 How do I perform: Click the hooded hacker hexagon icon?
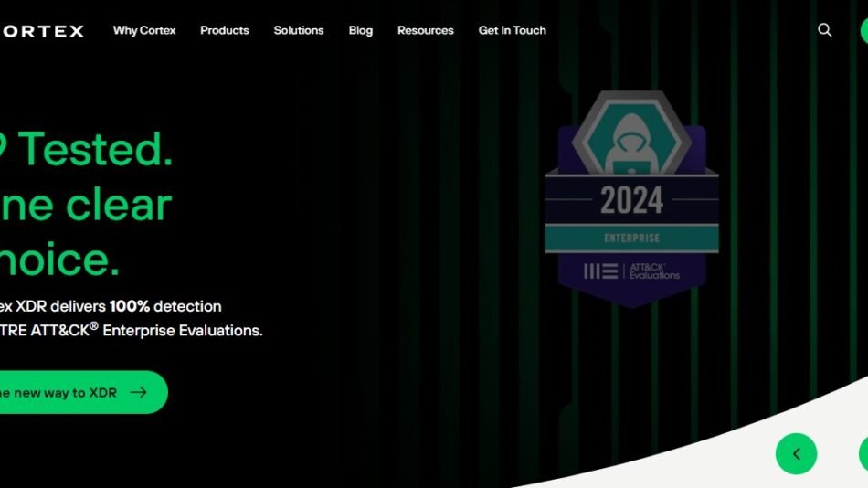(631, 133)
